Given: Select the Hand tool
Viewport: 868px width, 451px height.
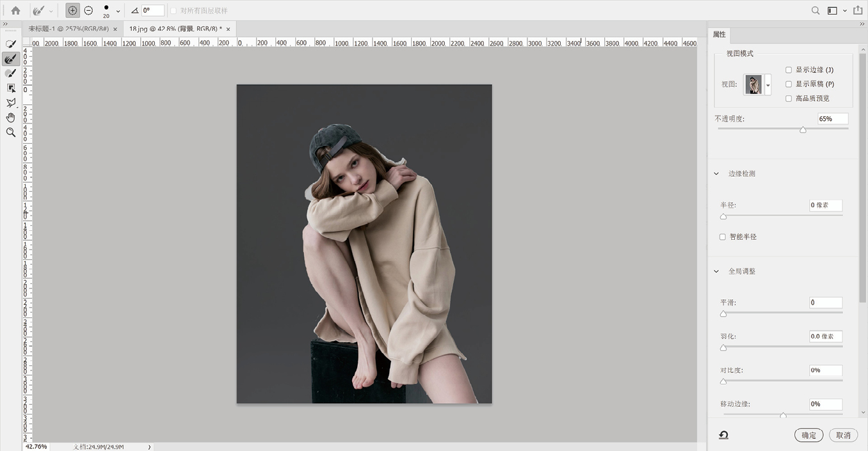Looking at the screenshot, I should [x=11, y=118].
